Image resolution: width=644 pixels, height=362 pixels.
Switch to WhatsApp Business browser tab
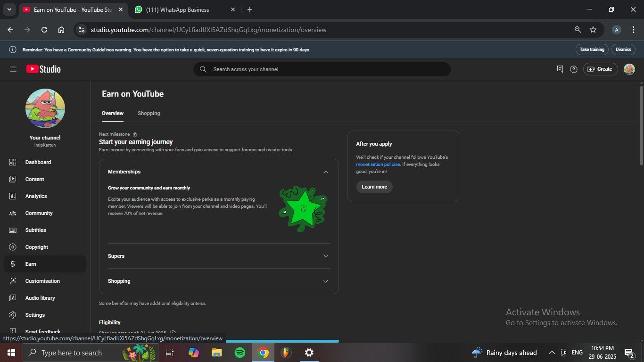click(x=184, y=9)
